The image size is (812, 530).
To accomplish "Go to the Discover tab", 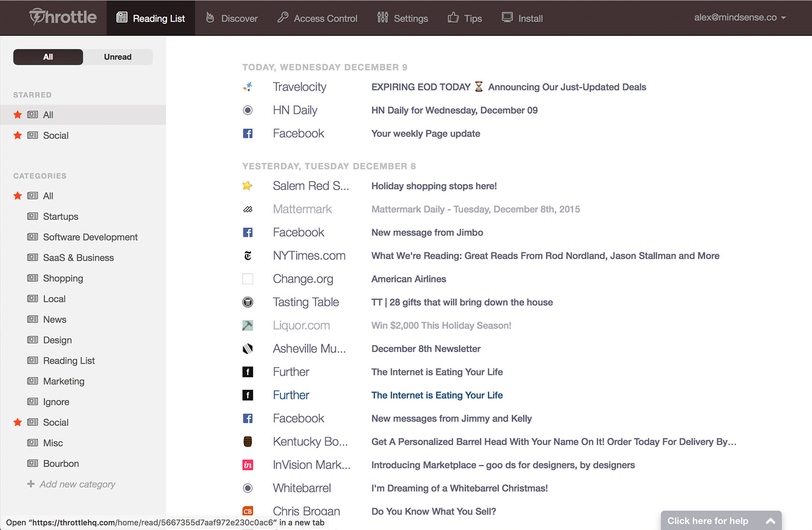I will [232, 18].
